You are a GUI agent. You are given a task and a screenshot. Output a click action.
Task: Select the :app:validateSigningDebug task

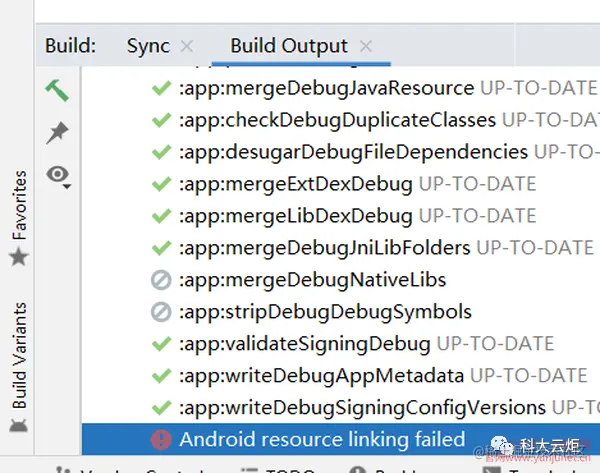[x=305, y=344]
